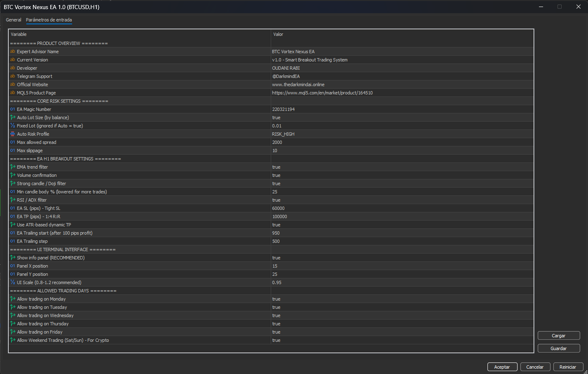Click the fraction icon beside UI Scale
Screen dimensions: 588x374
pyautogui.click(x=12, y=282)
